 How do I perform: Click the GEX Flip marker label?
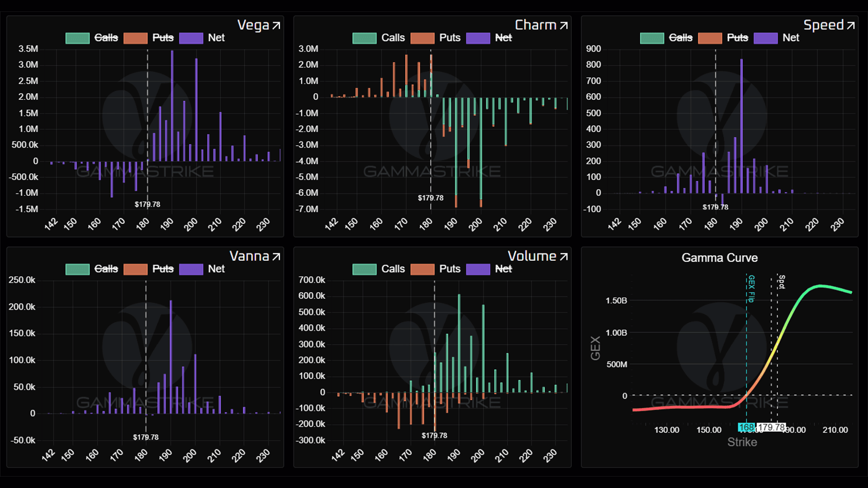point(751,288)
